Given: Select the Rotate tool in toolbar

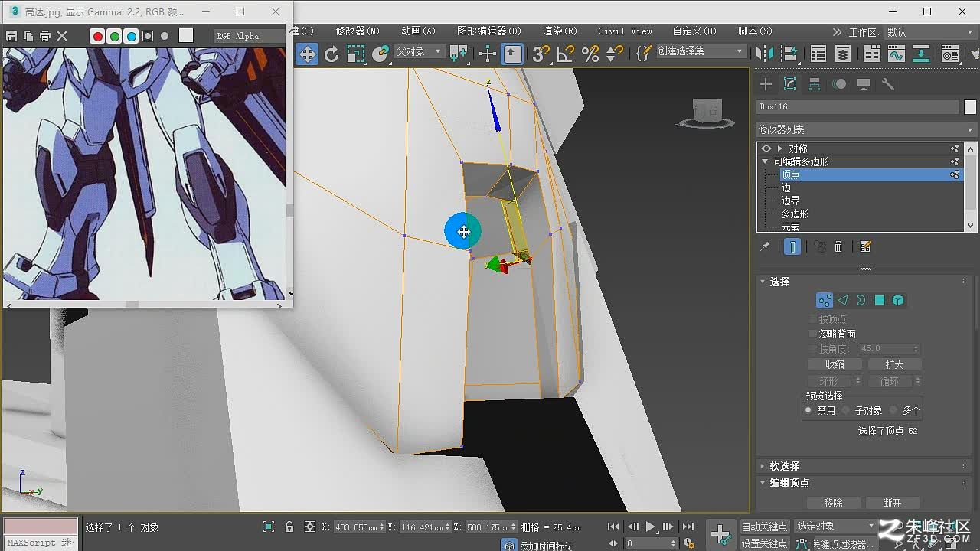Looking at the screenshot, I should (332, 54).
